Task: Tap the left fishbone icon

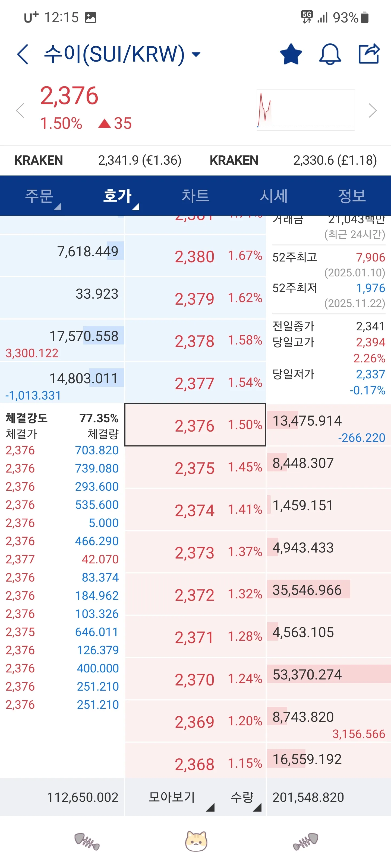Action: point(87,841)
